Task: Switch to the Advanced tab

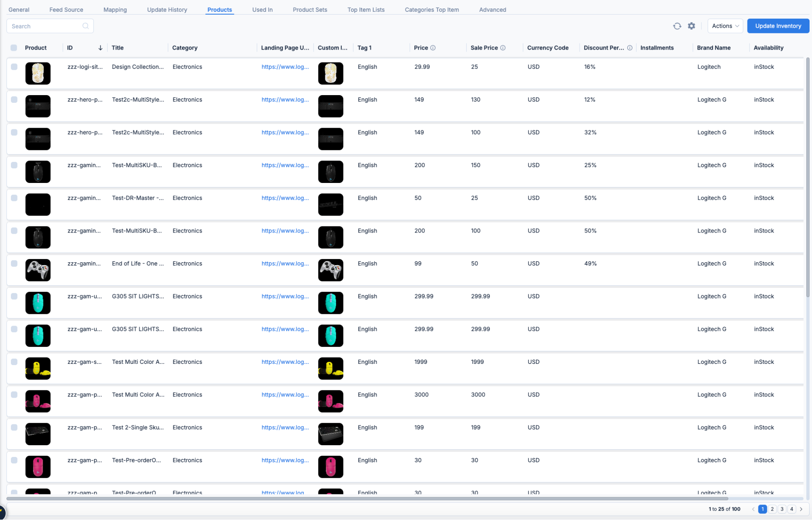Action: click(x=492, y=10)
